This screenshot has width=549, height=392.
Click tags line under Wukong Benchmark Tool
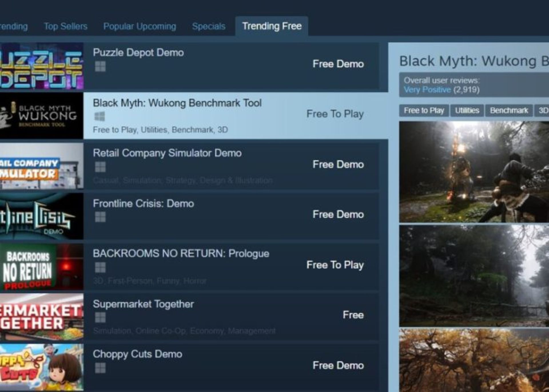point(160,130)
